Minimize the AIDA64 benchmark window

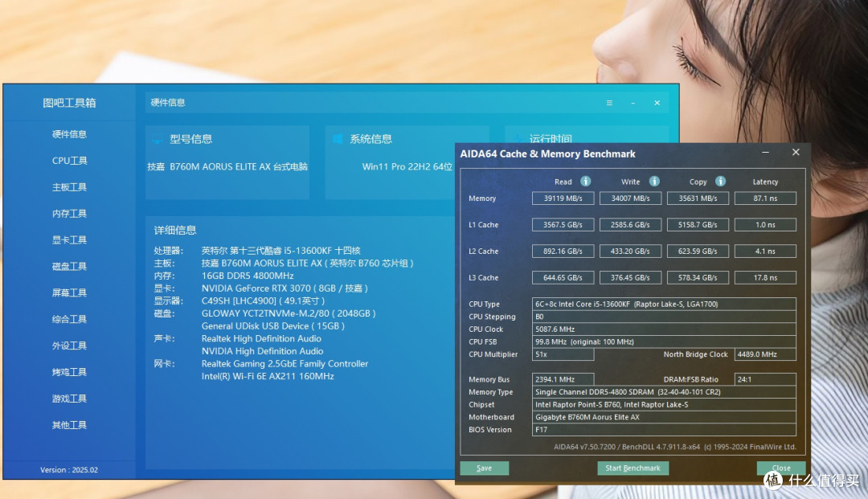(x=766, y=152)
